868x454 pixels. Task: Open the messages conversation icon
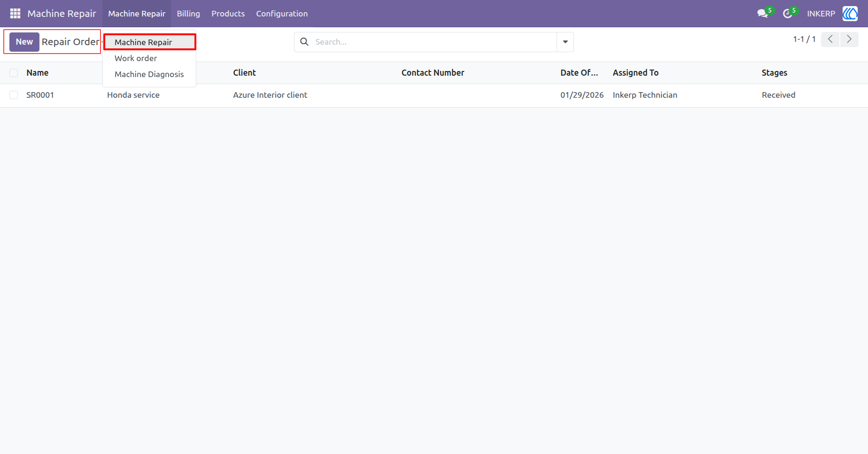pyautogui.click(x=762, y=14)
